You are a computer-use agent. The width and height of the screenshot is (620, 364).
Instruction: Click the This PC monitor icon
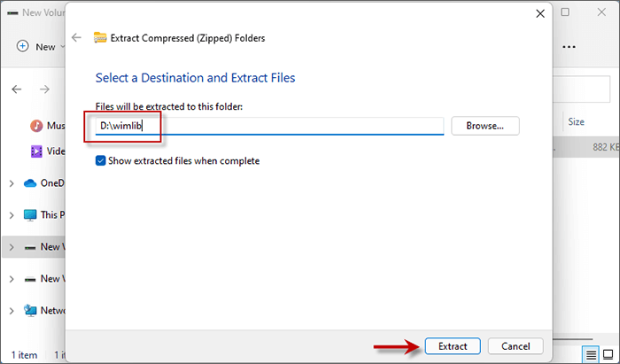pos(30,214)
